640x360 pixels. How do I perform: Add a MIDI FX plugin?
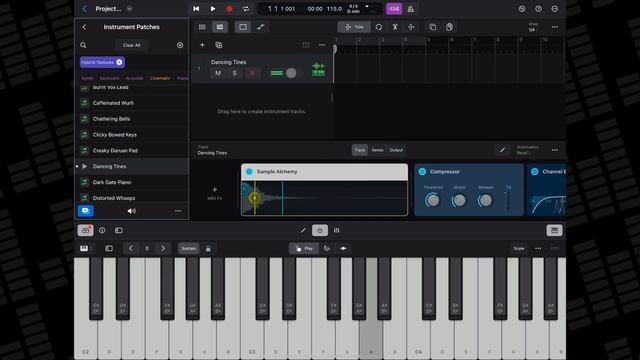point(215,192)
